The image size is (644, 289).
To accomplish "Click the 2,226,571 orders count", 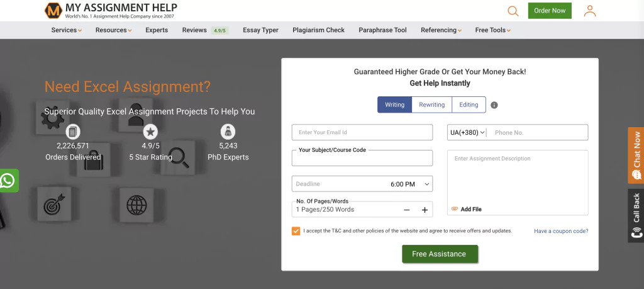I will [x=73, y=146].
